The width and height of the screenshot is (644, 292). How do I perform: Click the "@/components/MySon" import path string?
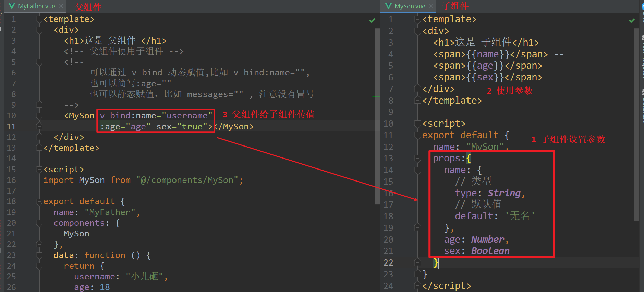pyautogui.click(x=187, y=180)
